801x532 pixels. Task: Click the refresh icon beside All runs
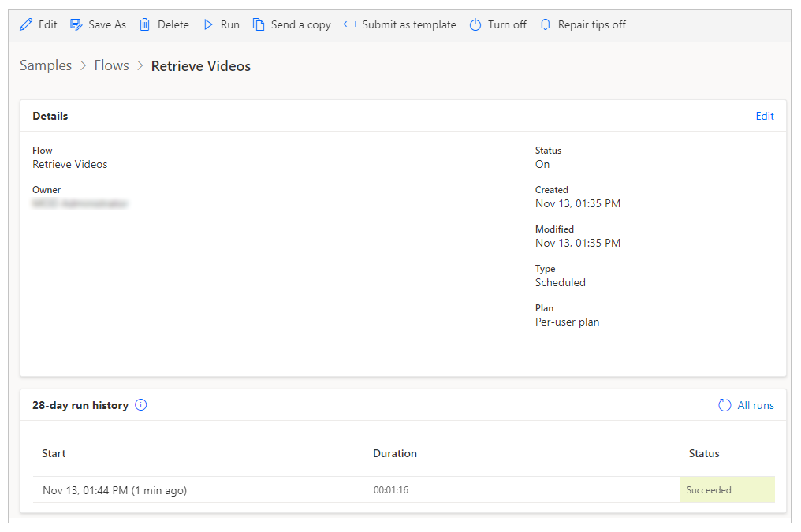click(x=725, y=405)
